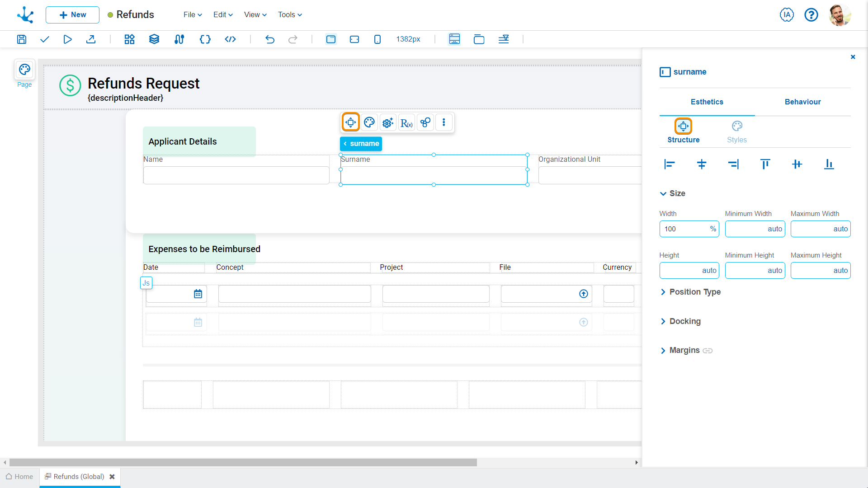Image resolution: width=868 pixels, height=488 pixels.
Task: Toggle mobile device view
Action: (377, 39)
